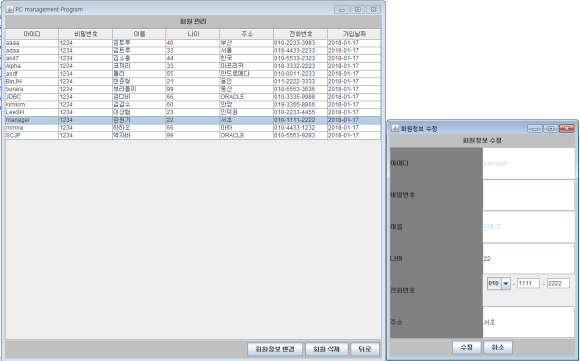Select the row with ID BinJH

point(193,81)
